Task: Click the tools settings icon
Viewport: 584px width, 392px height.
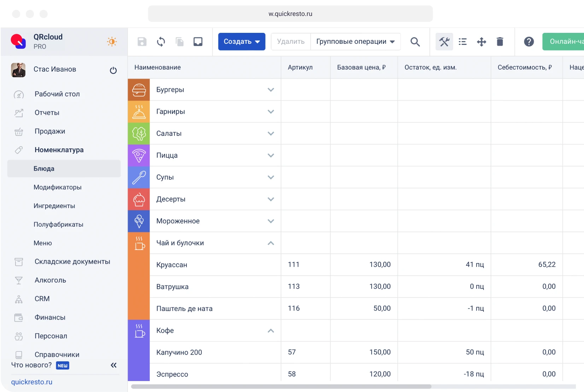Action: pos(444,42)
